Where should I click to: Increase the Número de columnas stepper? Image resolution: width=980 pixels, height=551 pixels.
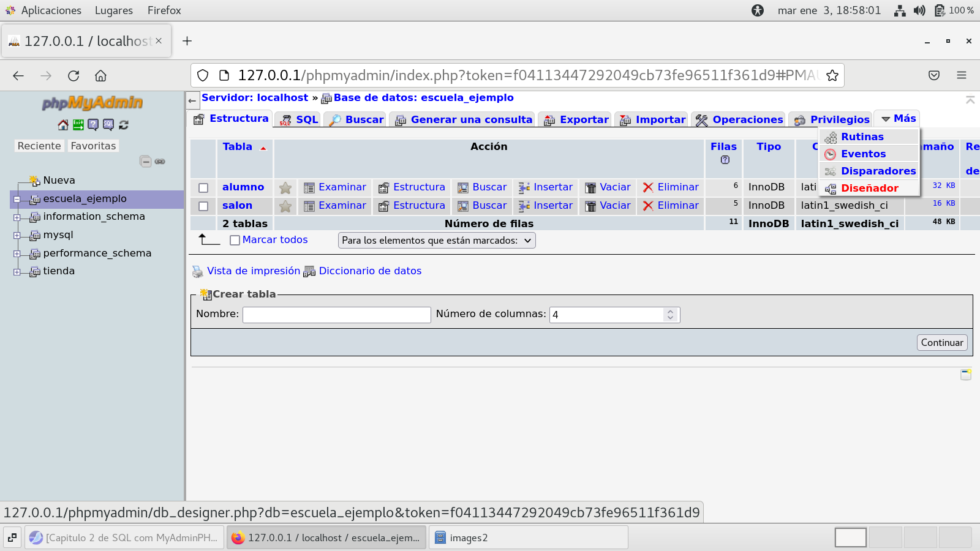pos(671,312)
